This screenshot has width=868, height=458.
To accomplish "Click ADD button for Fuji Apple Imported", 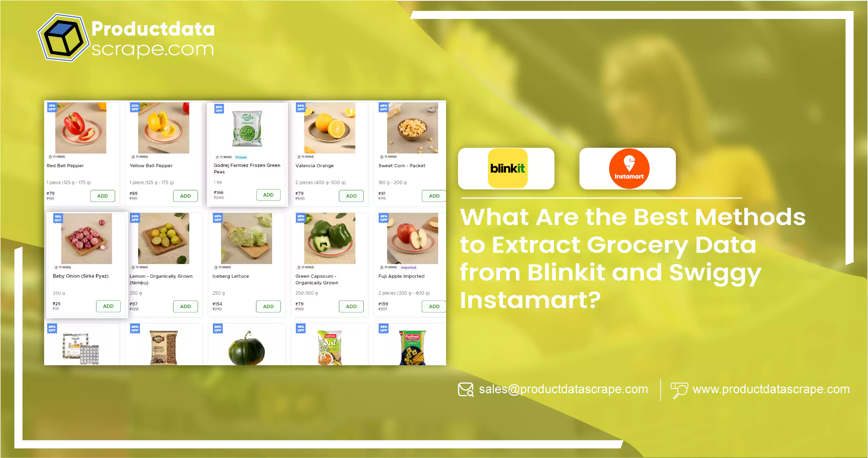I will click(434, 306).
